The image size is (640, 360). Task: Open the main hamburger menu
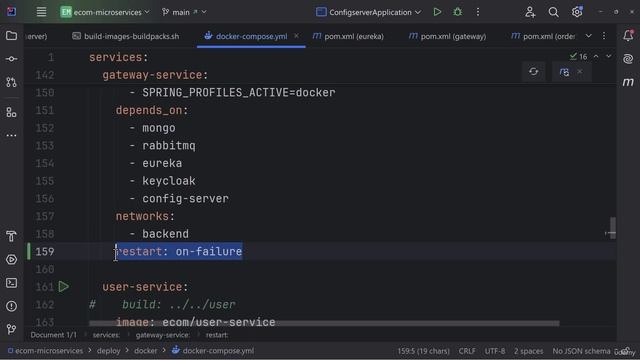pos(41,12)
